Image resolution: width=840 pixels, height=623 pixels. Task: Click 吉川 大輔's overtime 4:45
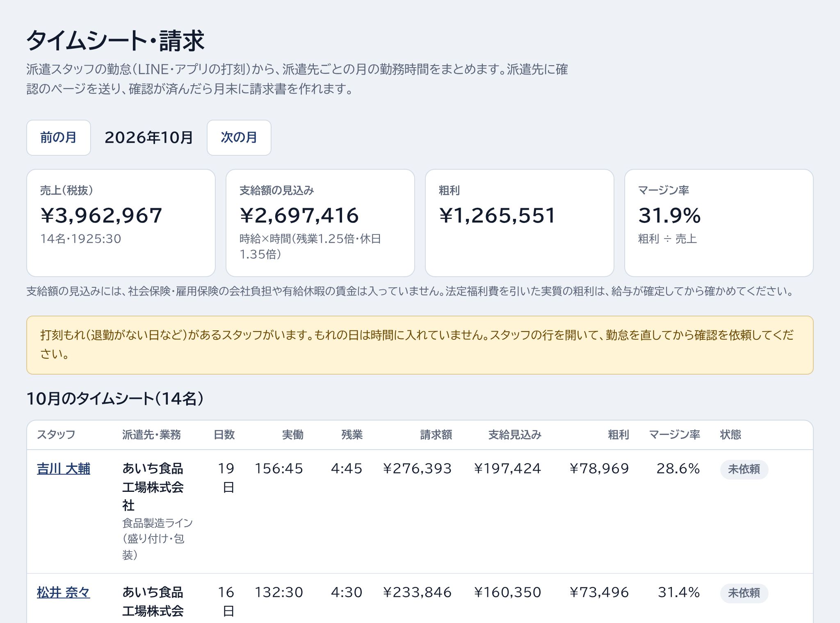tap(347, 469)
